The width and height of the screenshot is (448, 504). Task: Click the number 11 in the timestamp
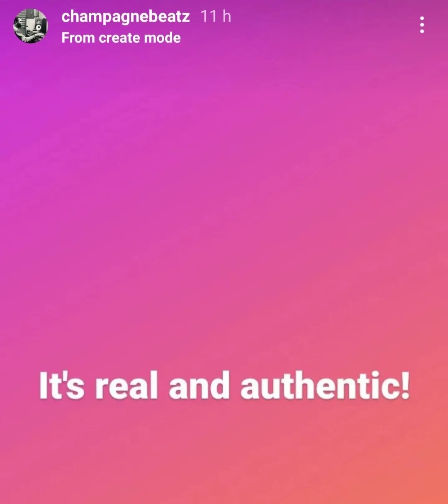click(x=209, y=17)
